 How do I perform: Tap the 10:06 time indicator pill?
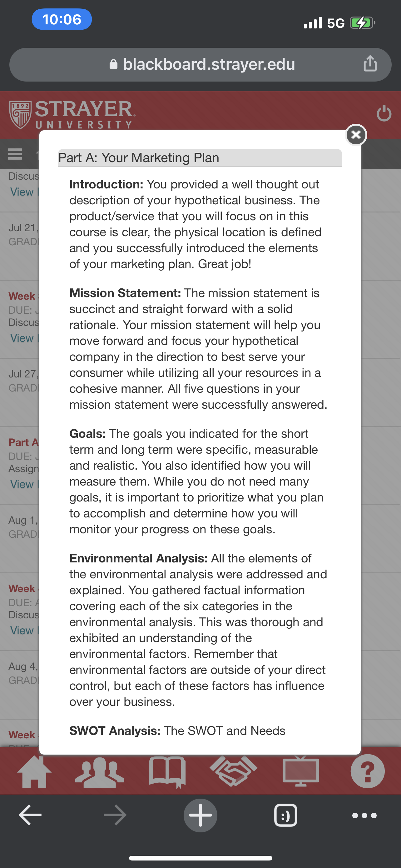(x=62, y=19)
